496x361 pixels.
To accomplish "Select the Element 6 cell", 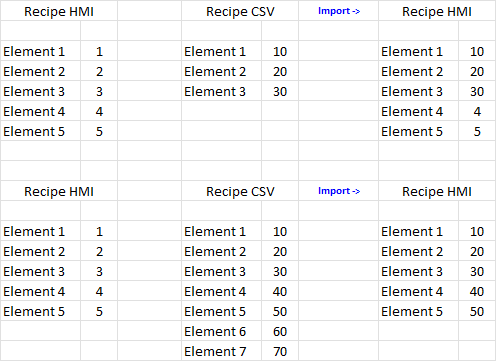I will click(x=221, y=331).
